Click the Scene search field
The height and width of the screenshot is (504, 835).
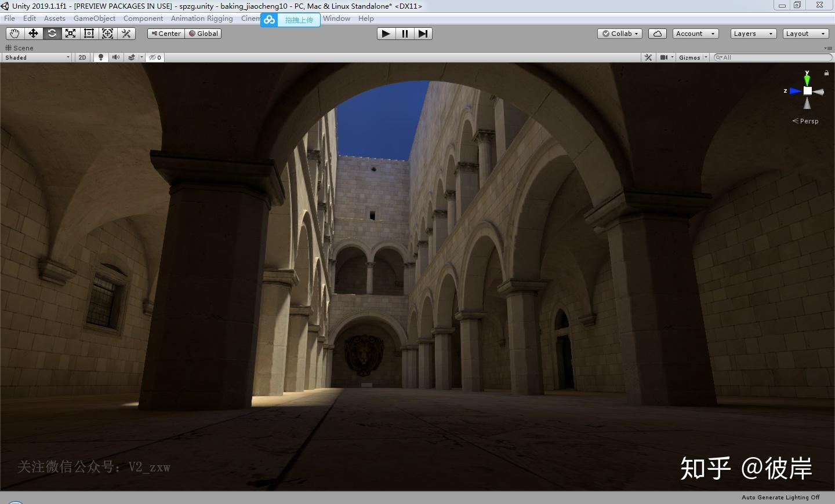pyautogui.click(x=773, y=57)
